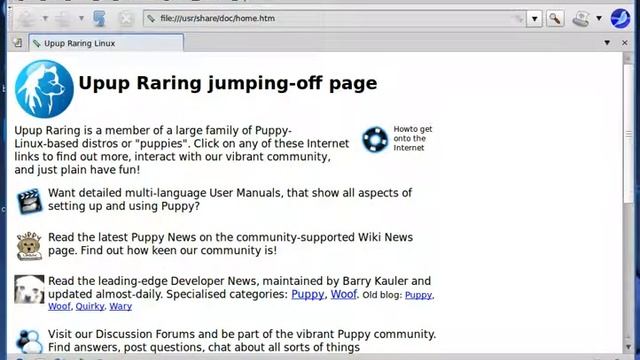Select the Upup Raring Linux tab
The height and width of the screenshot is (360, 640).
click(x=106, y=43)
